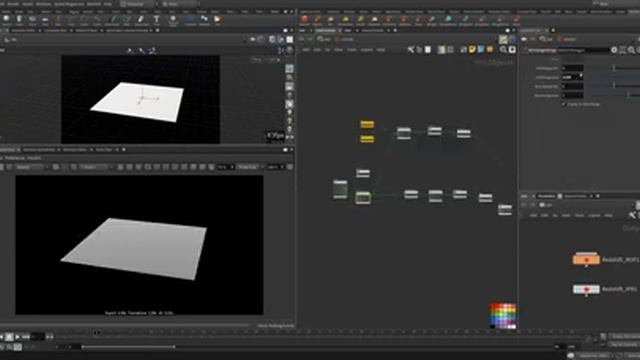Toggle the checkbox below the parameter fields
Image resolution: width=640 pixels, height=360 pixels.
click(564, 104)
